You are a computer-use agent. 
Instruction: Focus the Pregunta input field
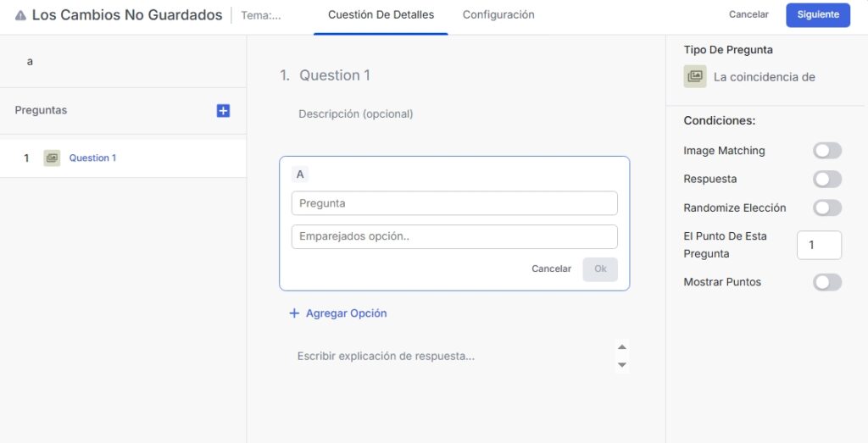coord(454,203)
